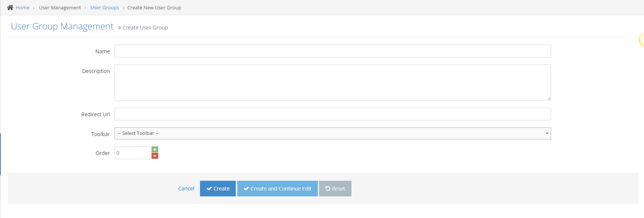Click inside the Description textarea
The width and height of the screenshot is (644, 218).
[x=332, y=82]
